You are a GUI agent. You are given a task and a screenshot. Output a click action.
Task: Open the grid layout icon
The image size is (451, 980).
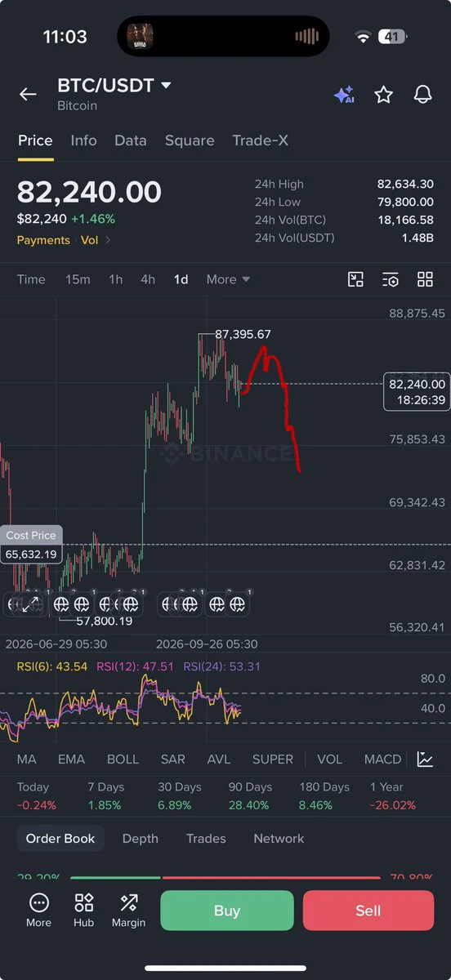click(425, 279)
